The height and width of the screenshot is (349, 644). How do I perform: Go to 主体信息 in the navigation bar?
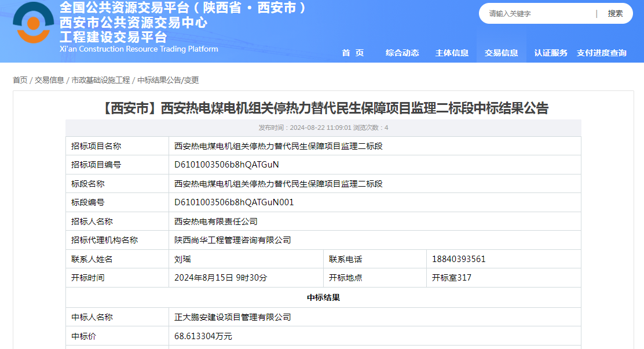tap(452, 53)
